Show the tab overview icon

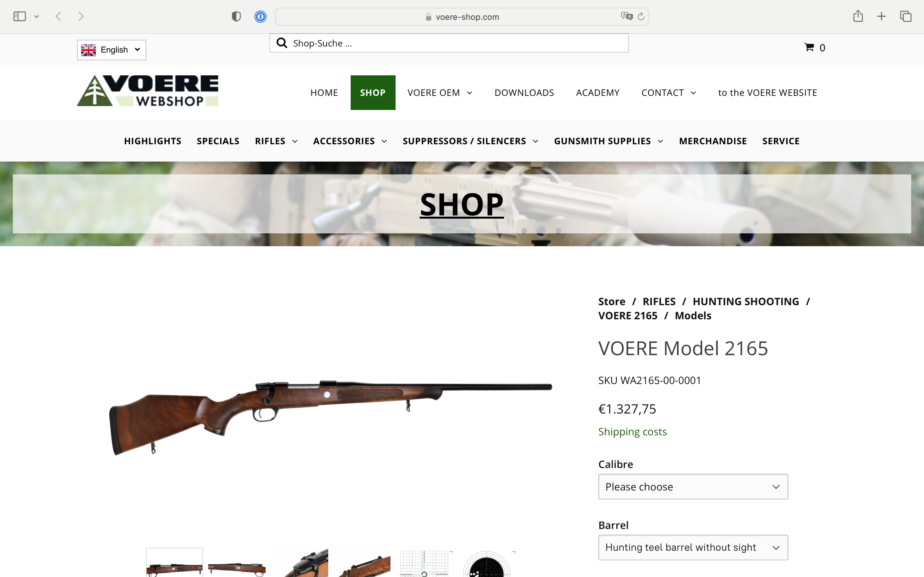[906, 16]
